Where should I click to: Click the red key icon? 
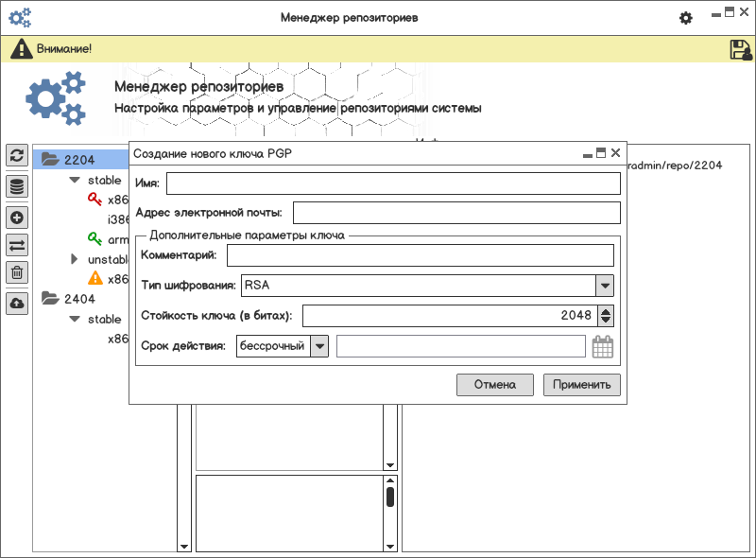(94, 199)
